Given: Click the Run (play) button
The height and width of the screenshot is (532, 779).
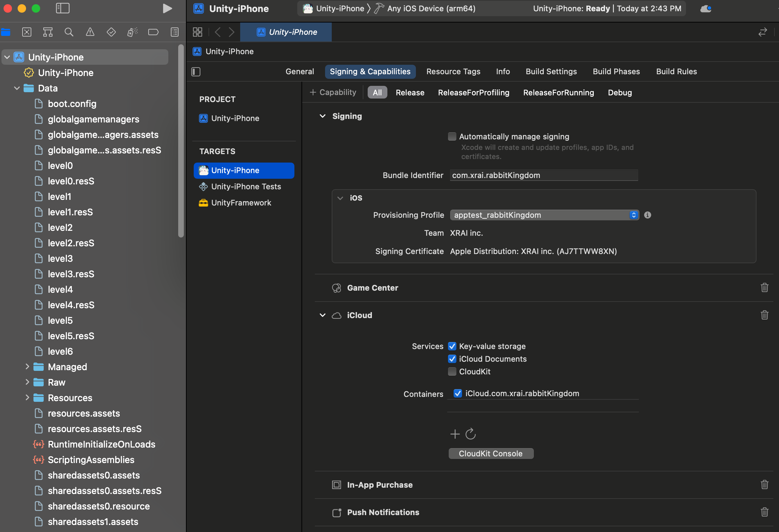Looking at the screenshot, I should (x=167, y=8).
